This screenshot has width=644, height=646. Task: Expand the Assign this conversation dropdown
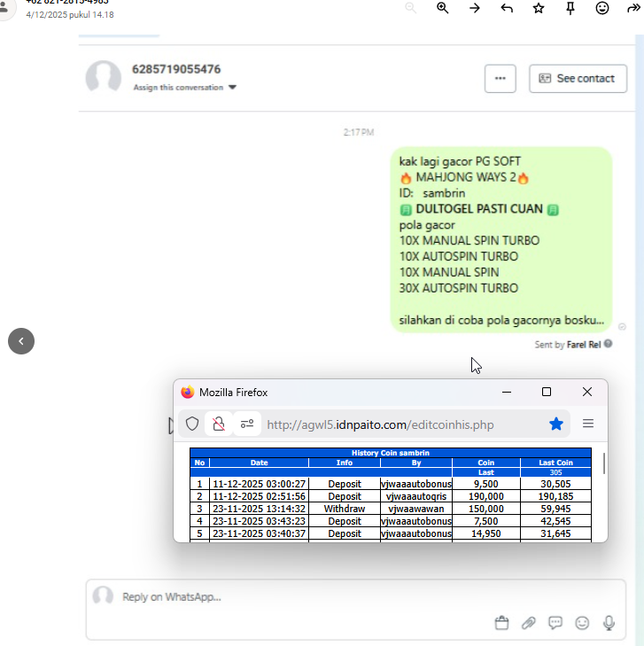184,88
